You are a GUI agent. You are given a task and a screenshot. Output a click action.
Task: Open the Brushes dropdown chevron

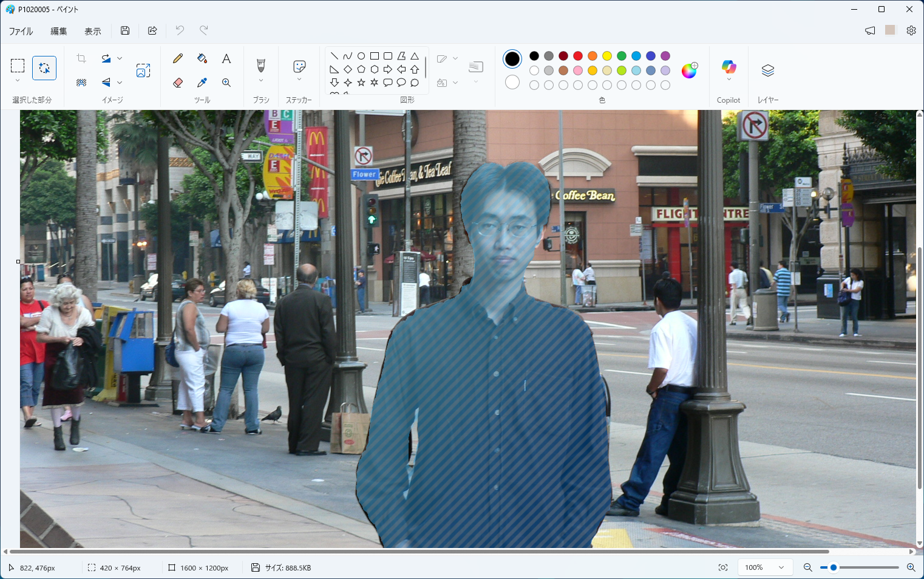[x=261, y=81]
